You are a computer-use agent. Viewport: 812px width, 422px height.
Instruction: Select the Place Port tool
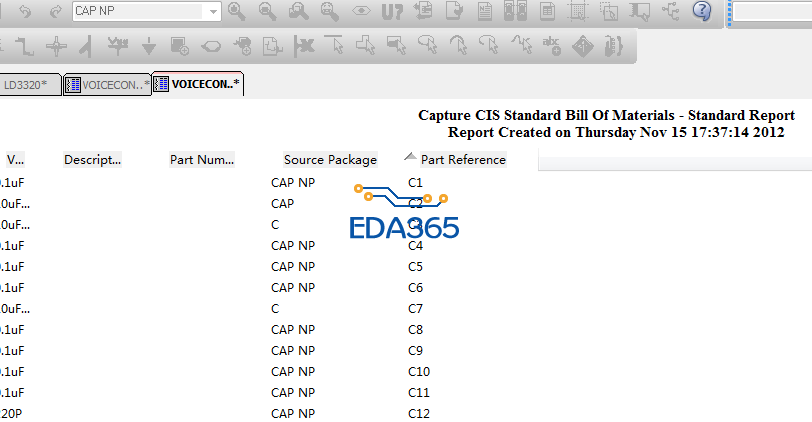211,47
